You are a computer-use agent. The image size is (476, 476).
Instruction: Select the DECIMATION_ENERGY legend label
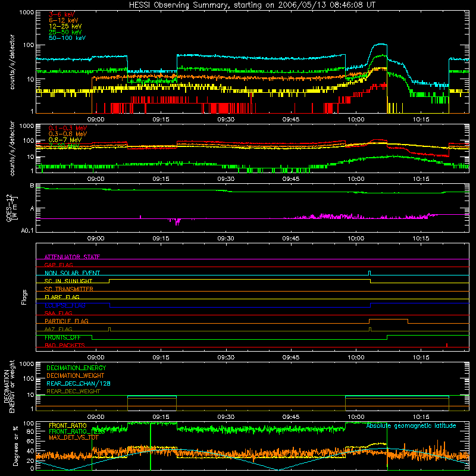tap(76, 368)
